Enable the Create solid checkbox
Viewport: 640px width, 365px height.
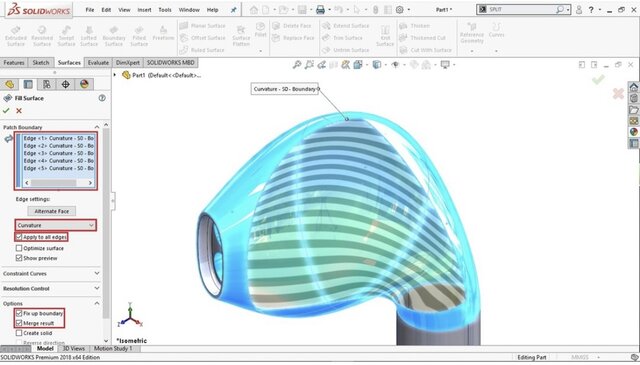pyautogui.click(x=19, y=333)
